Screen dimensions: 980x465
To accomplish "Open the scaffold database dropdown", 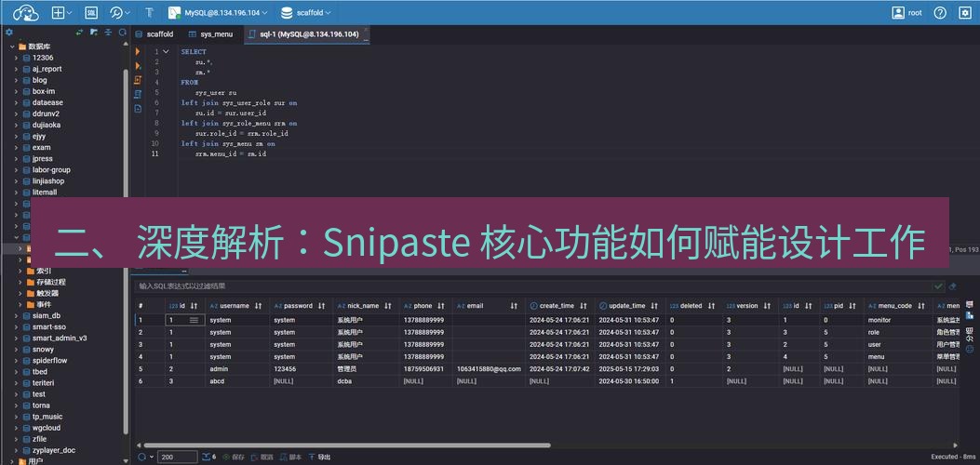I will 305,12.
